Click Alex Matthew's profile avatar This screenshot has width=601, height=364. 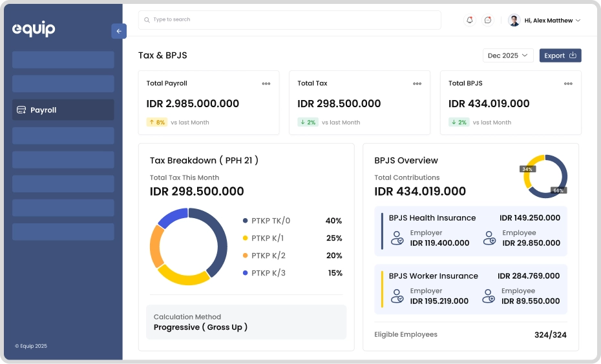[514, 20]
